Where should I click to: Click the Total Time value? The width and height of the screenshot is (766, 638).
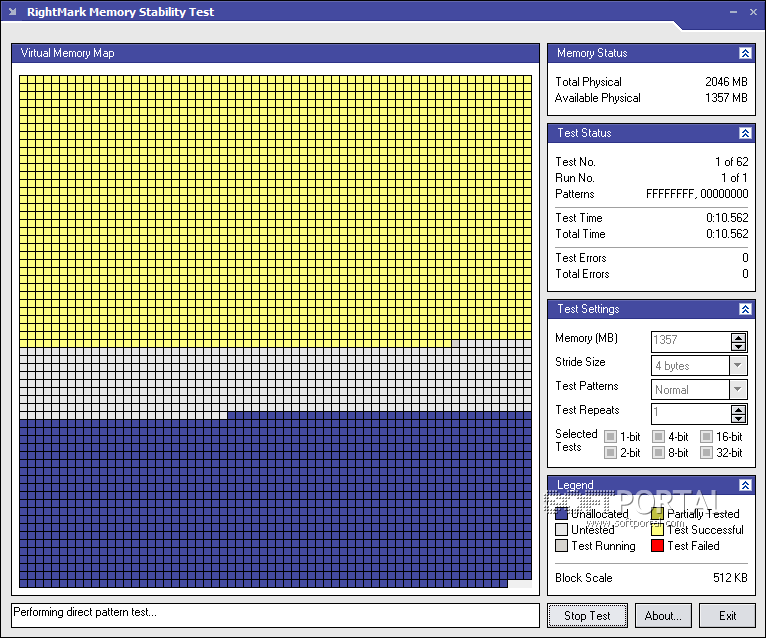tap(727, 234)
